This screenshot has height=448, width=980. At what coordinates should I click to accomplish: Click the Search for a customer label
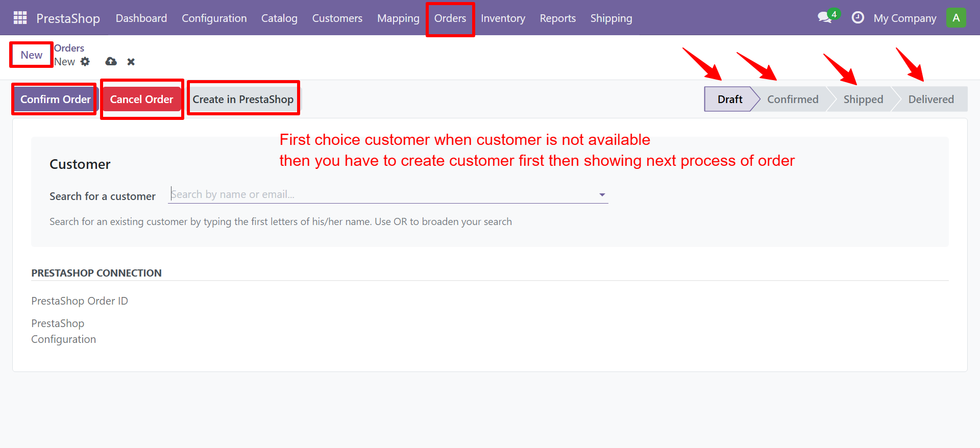point(103,196)
